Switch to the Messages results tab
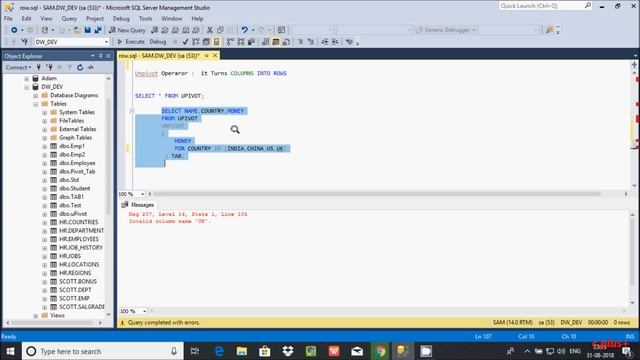The image size is (640, 360). [138, 205]
